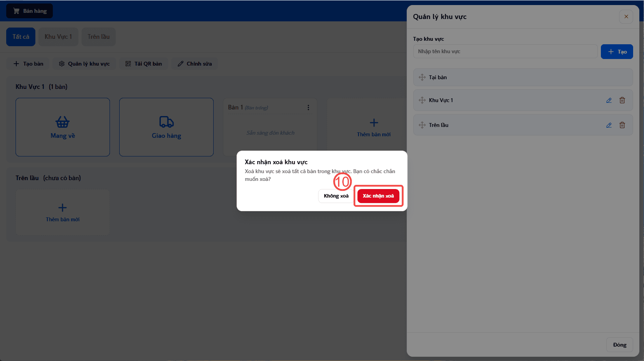Viewport: 644px width, 361px height.
Task: Delete the Khu Vực 1 area trash icon
Action: (622, 100)
